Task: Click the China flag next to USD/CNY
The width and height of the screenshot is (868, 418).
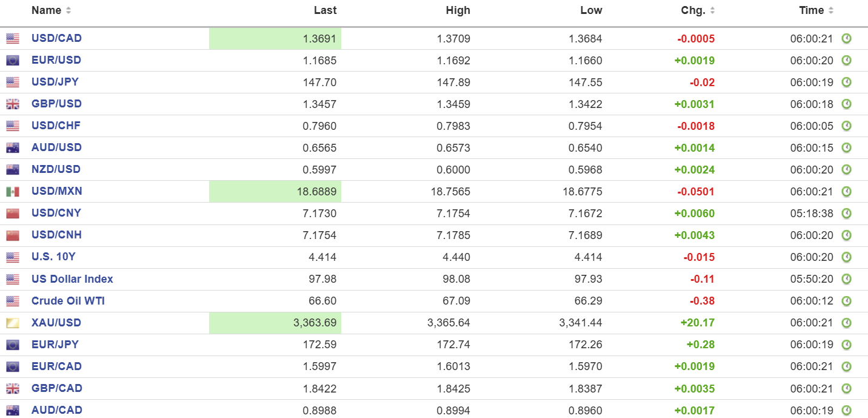Action: (13, 214)
